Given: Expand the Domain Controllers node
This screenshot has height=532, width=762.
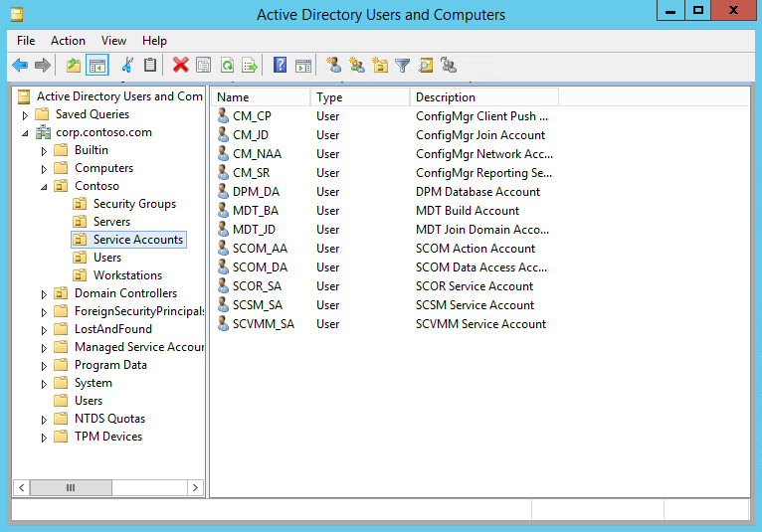Looking at the screenshot, I should [44, 294].
